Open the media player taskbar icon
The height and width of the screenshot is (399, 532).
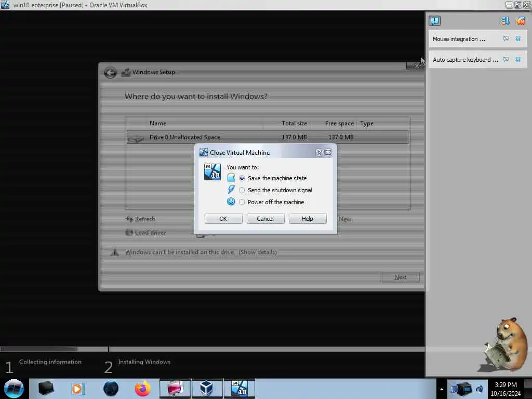pyautogui.click(x=77, y=389)
